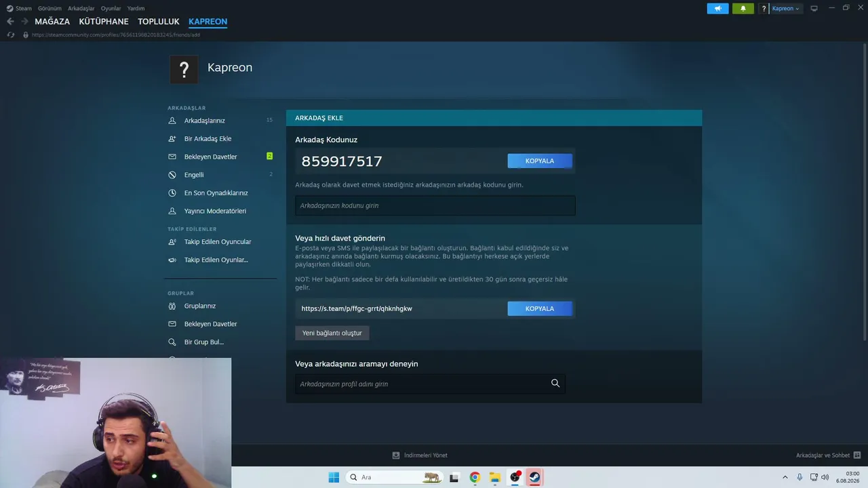Viewport: 868px width, 488px height.
Task: Click the green badge on Bekleyen Davetler
Action: [269, 157]
